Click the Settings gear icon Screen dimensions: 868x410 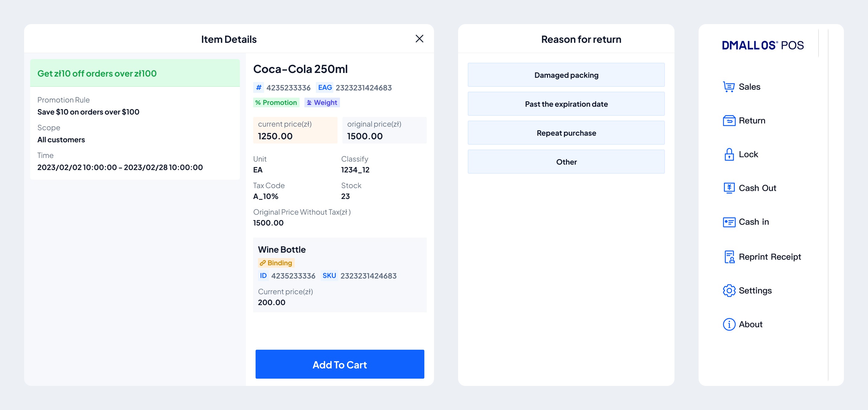[728, 291]
